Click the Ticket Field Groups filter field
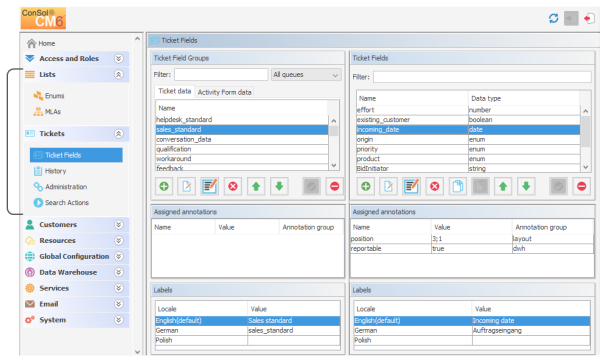Viewport: 600px width, 362px height. click(x=221, y=75)
